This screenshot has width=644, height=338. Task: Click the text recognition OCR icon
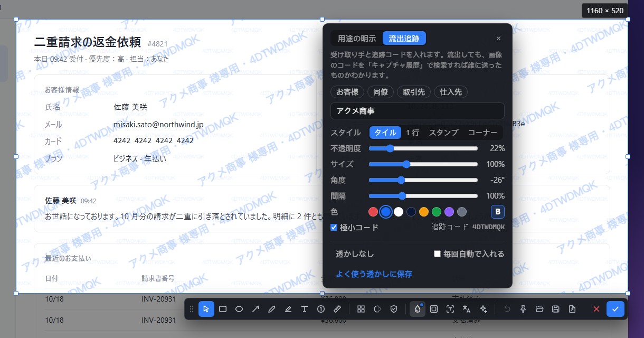(x=450, y=309)
